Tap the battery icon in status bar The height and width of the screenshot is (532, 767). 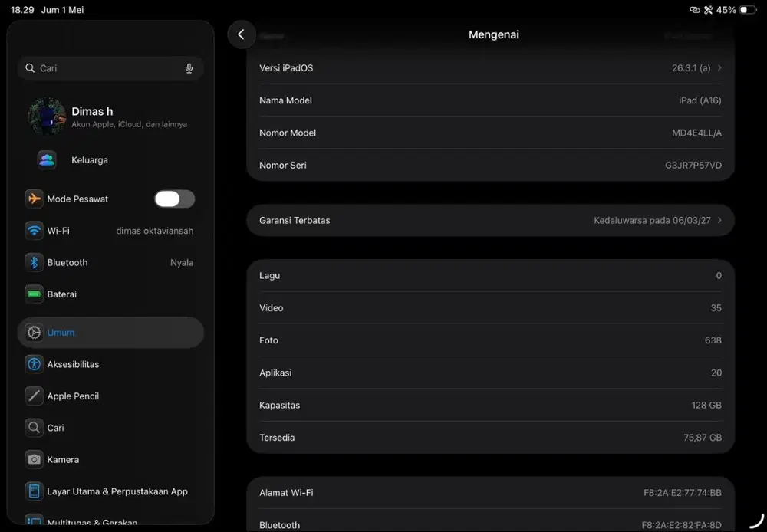(x=748, y=10)
